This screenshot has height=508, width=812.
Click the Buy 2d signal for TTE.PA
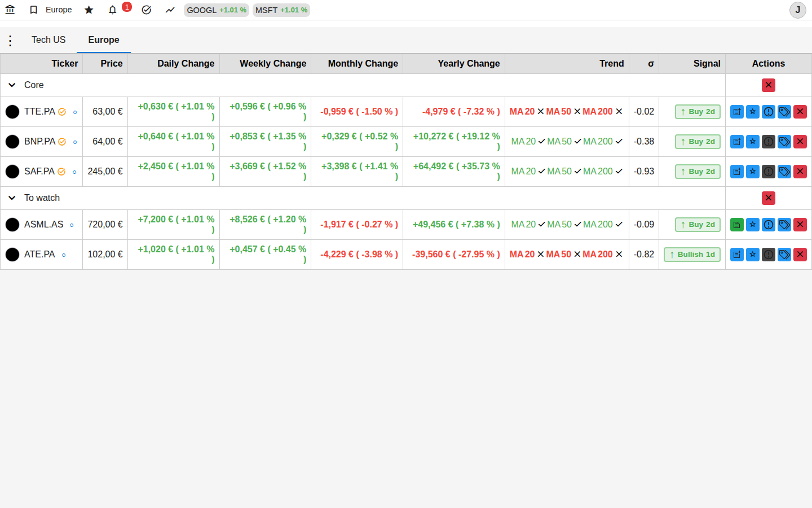pos(698,112)
